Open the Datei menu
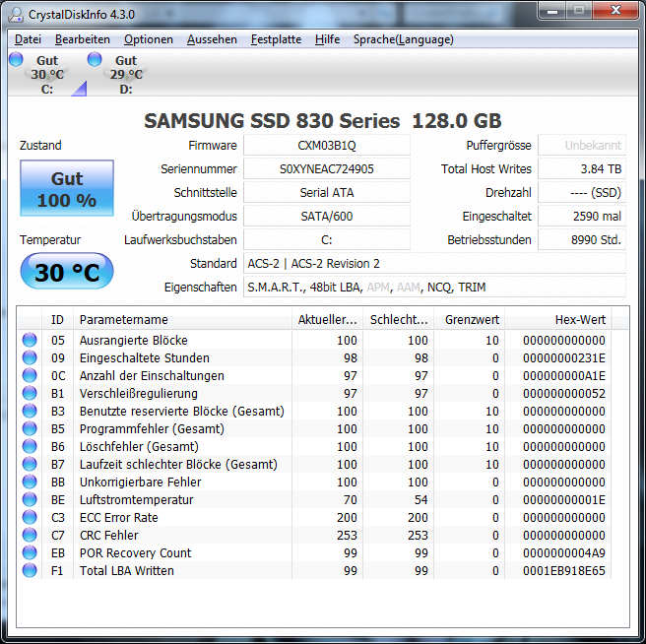This screenshot has height=644, width=646. (28, 39)
